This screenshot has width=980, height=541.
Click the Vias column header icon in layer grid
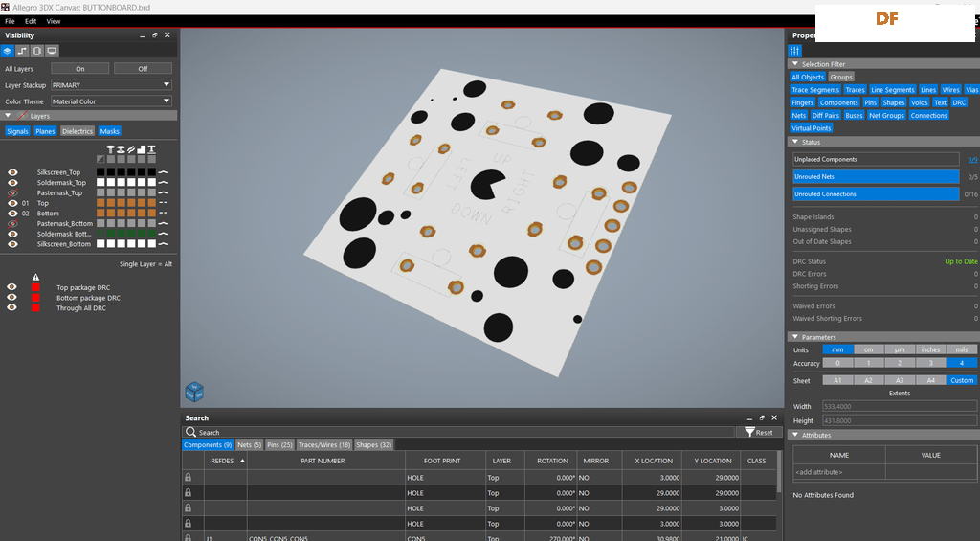coord(121,149)
